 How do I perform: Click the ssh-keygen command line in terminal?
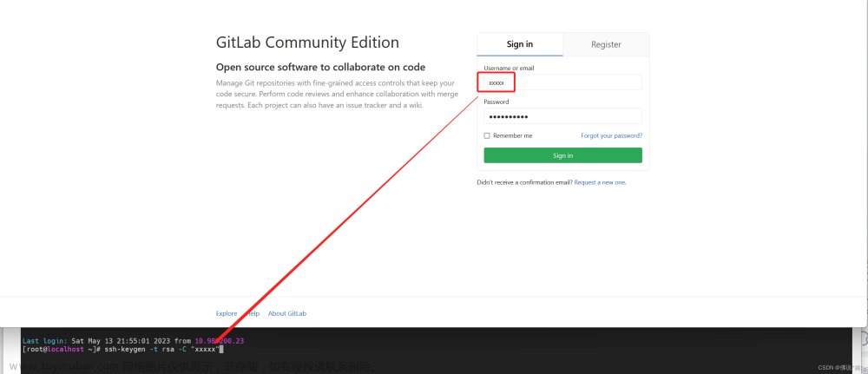[122, 349]
